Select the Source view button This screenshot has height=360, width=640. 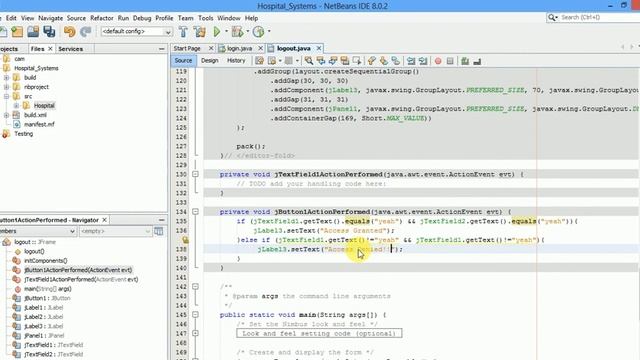click(x=183, y=60)
